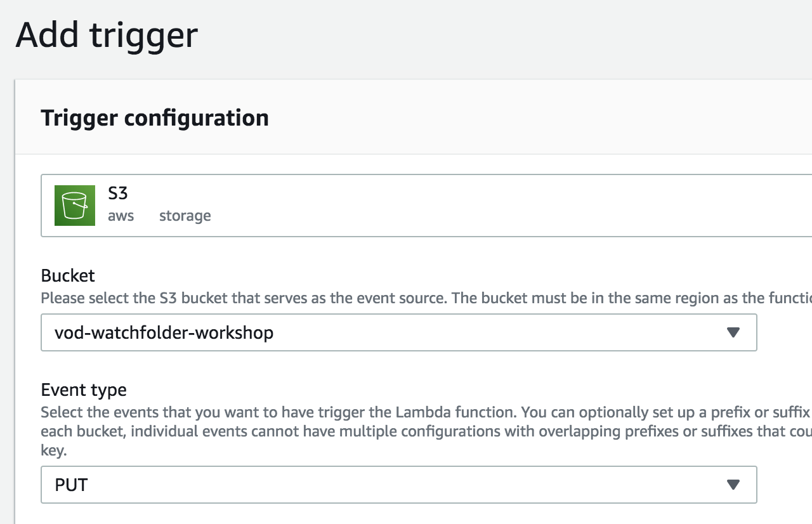Focus the middle of the Event type combo box
The height and width of the screenshot is (524, 812).
pyautogui.click(x=399, y=485)
